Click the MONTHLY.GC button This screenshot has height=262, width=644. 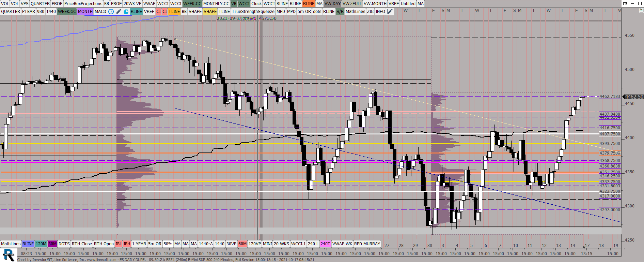tap(216, 4)
